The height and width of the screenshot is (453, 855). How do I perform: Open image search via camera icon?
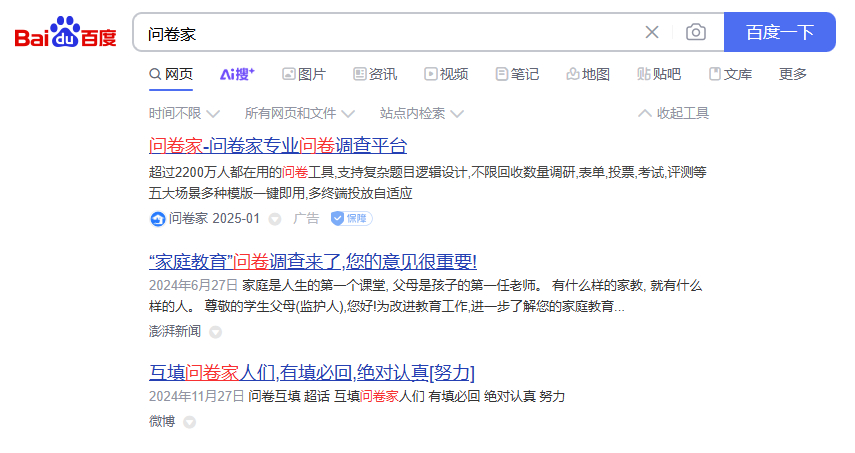click(x=695, y=32)
